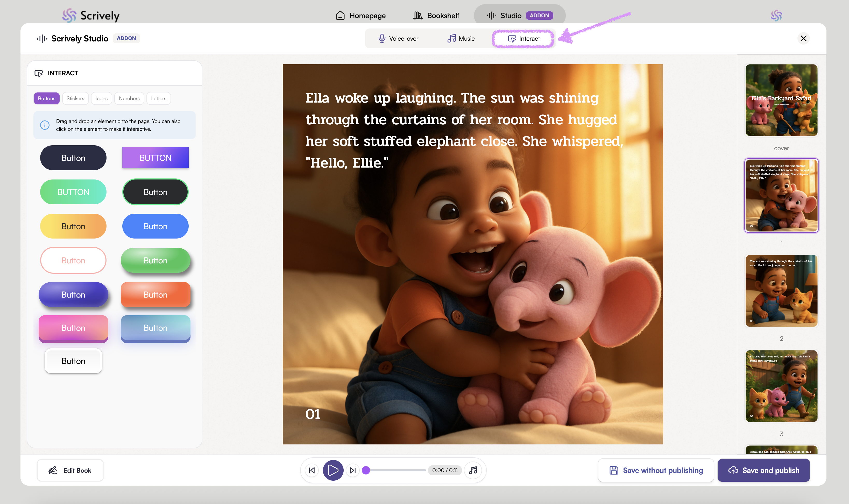
Task: Open Bookshelf from top navigation
Action: [436, 16]
